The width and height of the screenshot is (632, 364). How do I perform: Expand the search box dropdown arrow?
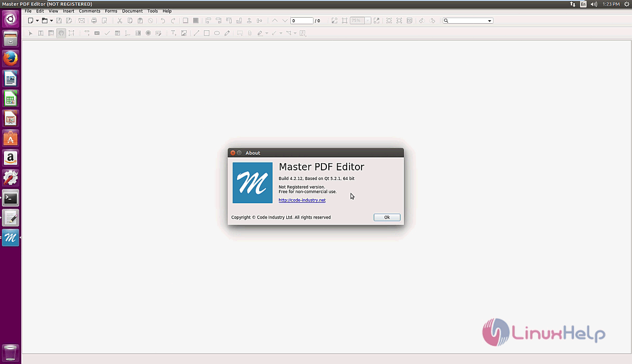click(489, 21)
